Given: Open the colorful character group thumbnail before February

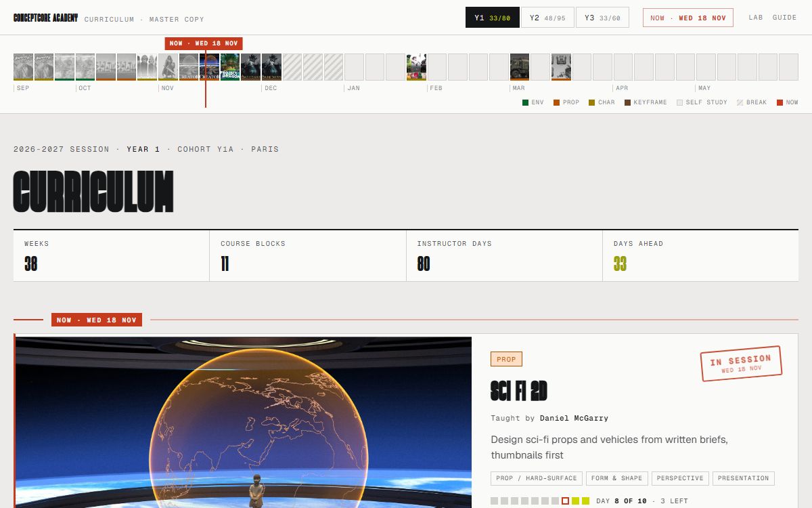Looking at the screenshot, I should pos(416,67).
